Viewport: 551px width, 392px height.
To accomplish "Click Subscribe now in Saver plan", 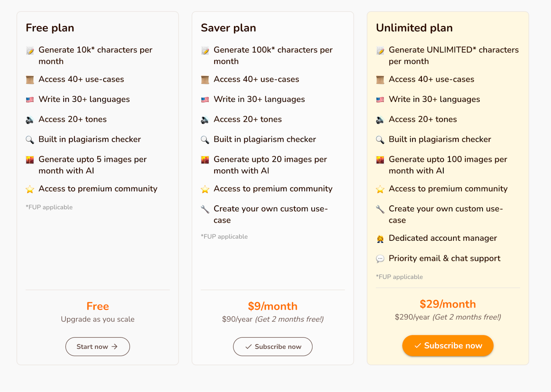I will (x=273, y=347).
